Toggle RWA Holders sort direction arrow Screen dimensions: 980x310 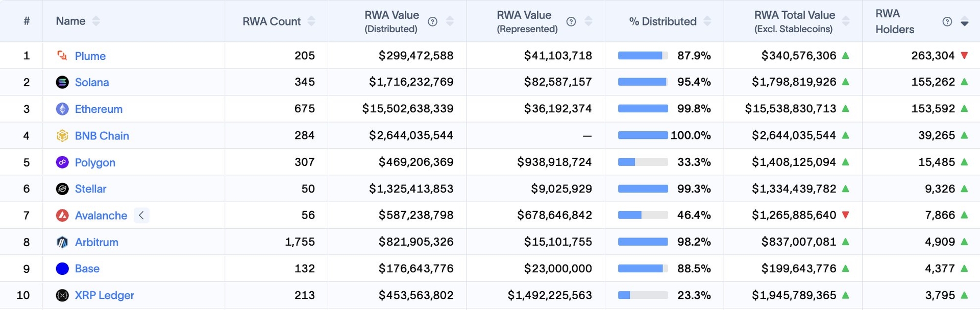[964, 22]
